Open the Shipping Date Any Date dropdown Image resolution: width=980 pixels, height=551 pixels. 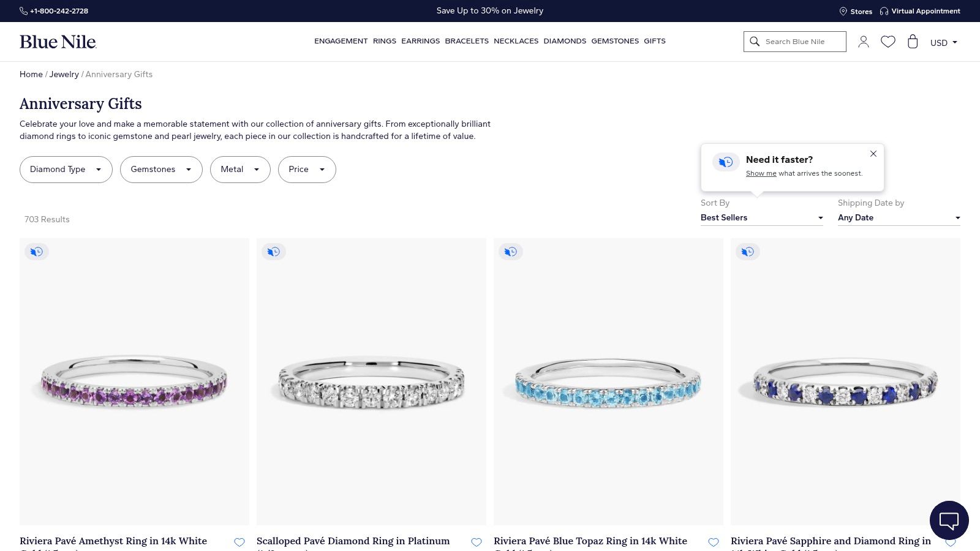(899, 218)
